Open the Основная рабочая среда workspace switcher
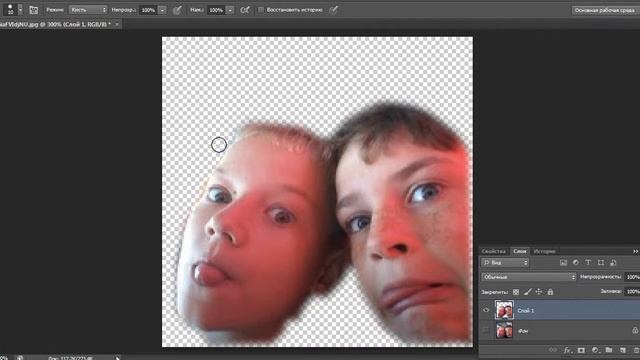 click(605, 10)
